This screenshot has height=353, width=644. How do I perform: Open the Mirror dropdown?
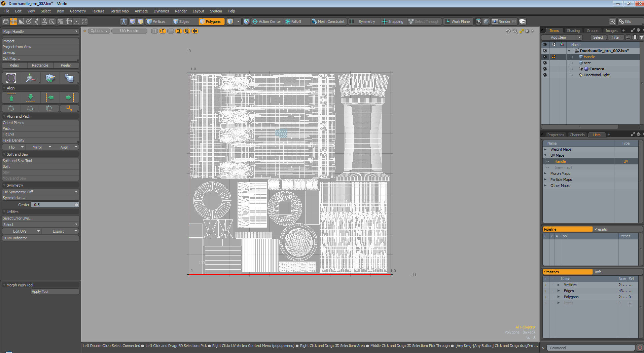[40, 147]
